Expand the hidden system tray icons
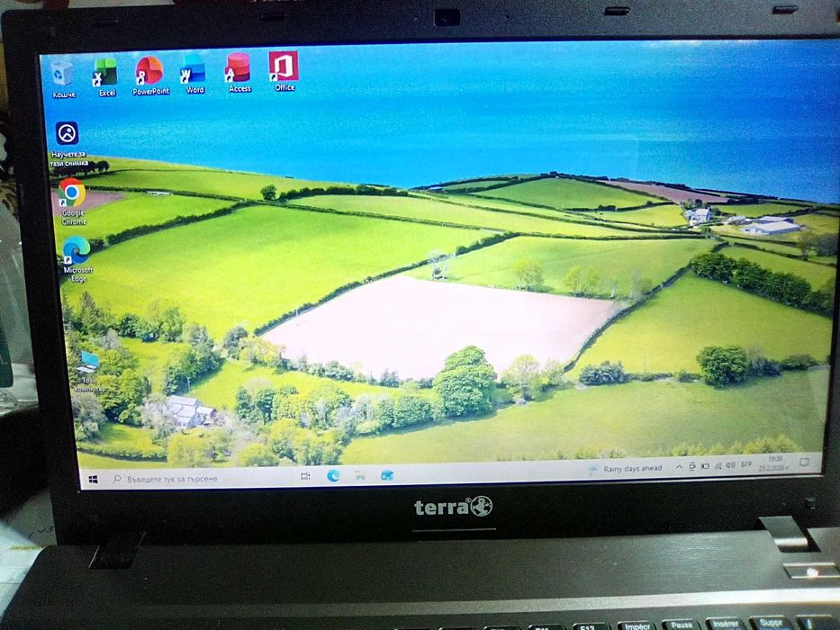 679,467
